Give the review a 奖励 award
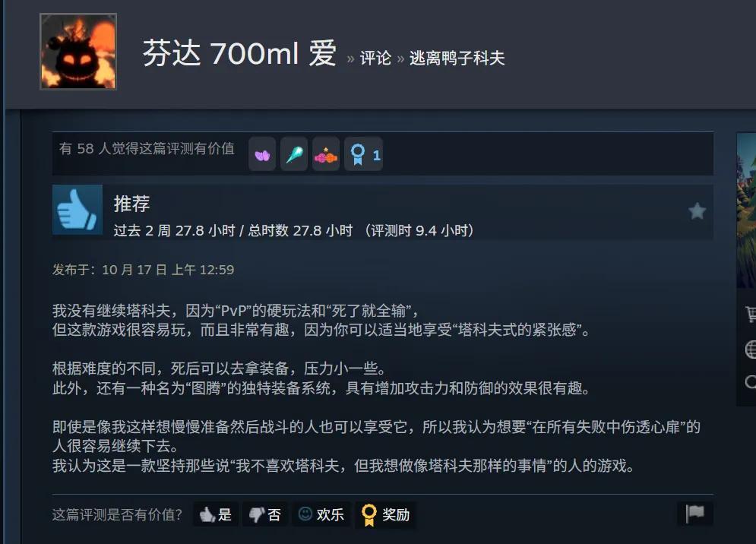 pyautogui.click(x=386, y=514)
